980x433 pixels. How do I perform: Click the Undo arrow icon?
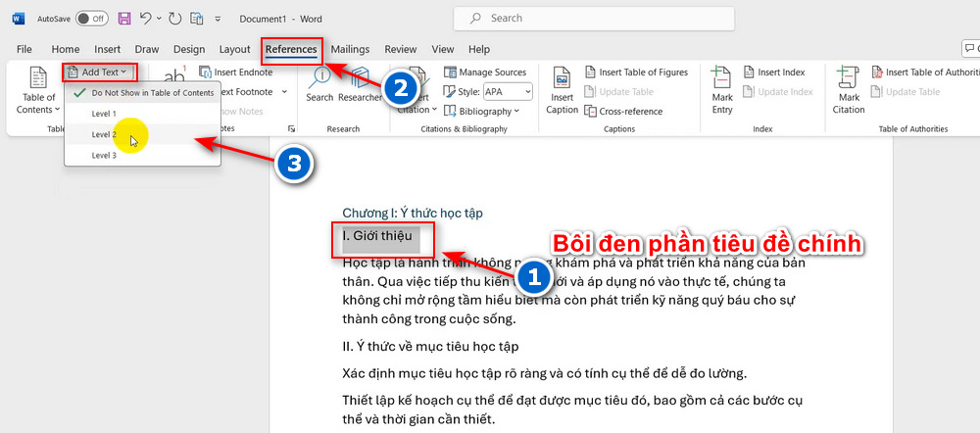coord(145,19)
